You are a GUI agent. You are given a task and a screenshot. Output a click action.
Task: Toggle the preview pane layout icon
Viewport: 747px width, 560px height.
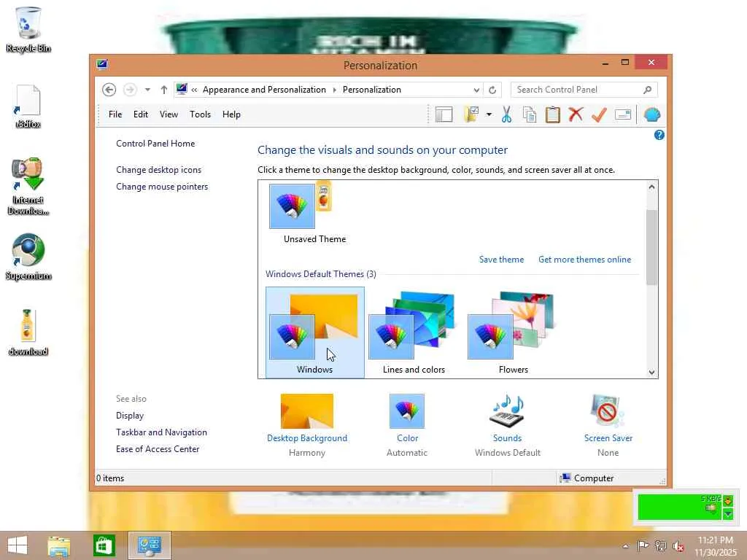pos(444,114)
